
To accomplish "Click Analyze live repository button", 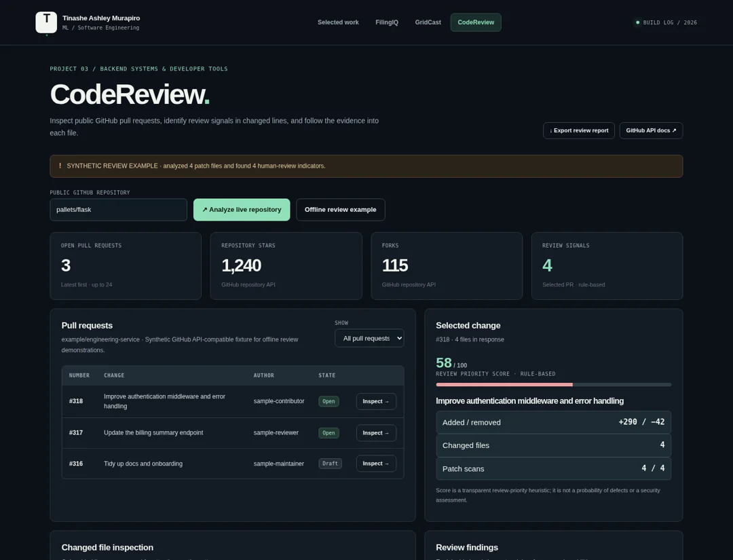I will point(242,210).
